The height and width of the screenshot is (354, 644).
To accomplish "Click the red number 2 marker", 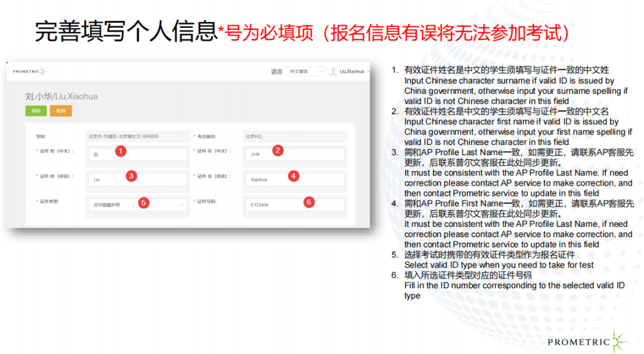I will point(277,150).
